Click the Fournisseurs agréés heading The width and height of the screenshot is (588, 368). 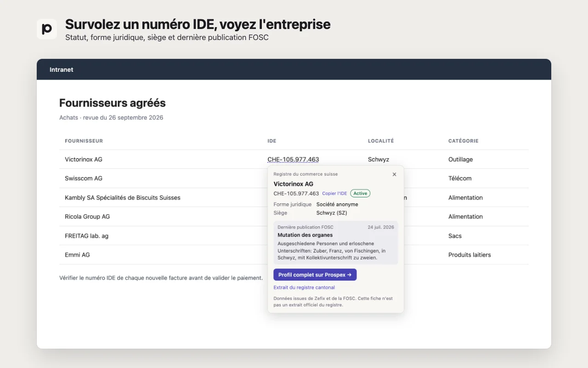click(x=113, y=103)
